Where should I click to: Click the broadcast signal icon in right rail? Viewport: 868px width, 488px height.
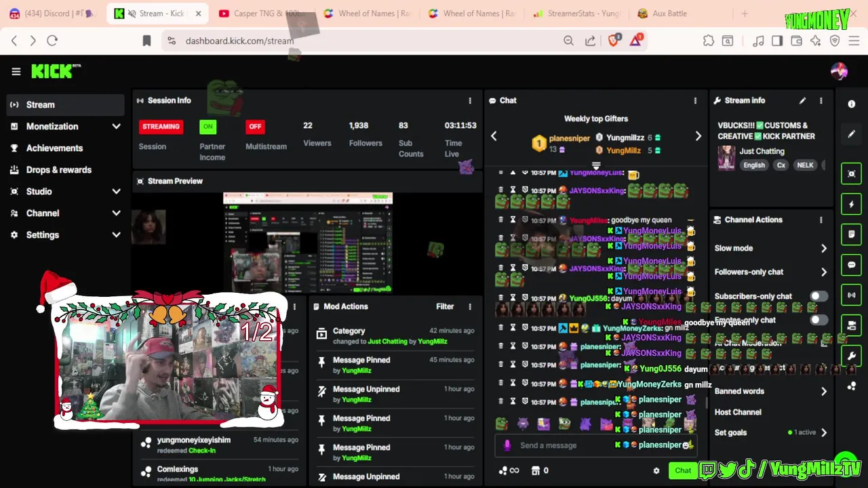pos(852,296)
